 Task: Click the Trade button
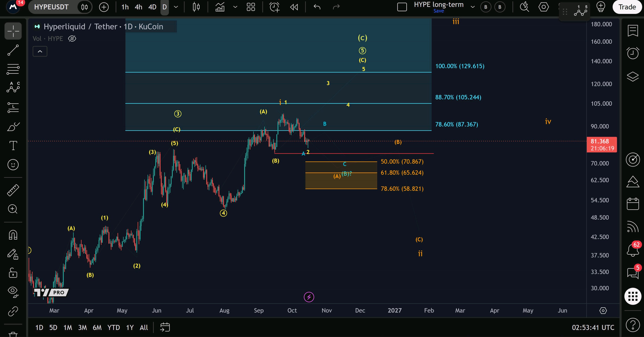tap(627, 7)
